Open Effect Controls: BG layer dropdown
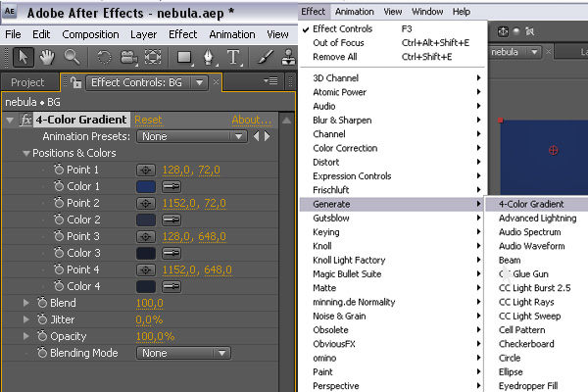Screen dimensions: 588x392 pos(200,82)
